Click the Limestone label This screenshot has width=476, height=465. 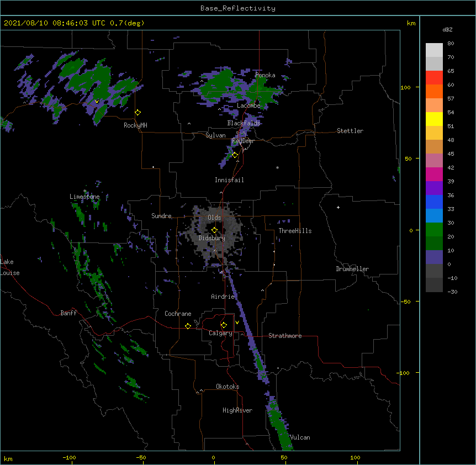(x=84, y=197)
